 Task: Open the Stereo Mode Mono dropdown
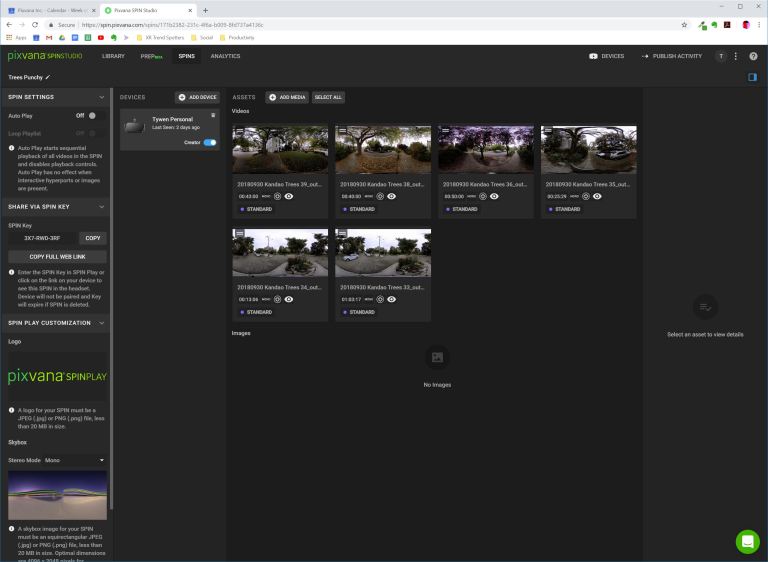pos(74,461)
